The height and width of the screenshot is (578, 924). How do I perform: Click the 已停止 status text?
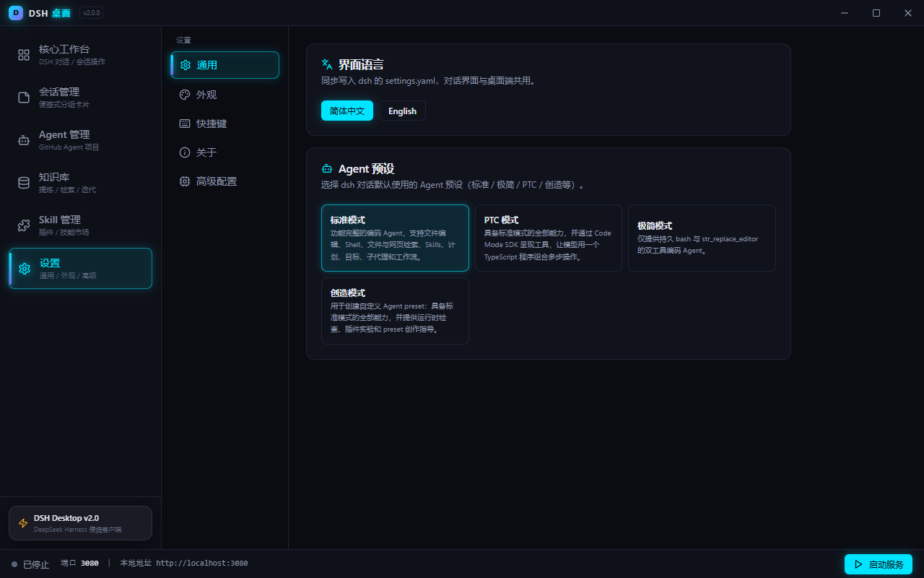pos(36,564)
